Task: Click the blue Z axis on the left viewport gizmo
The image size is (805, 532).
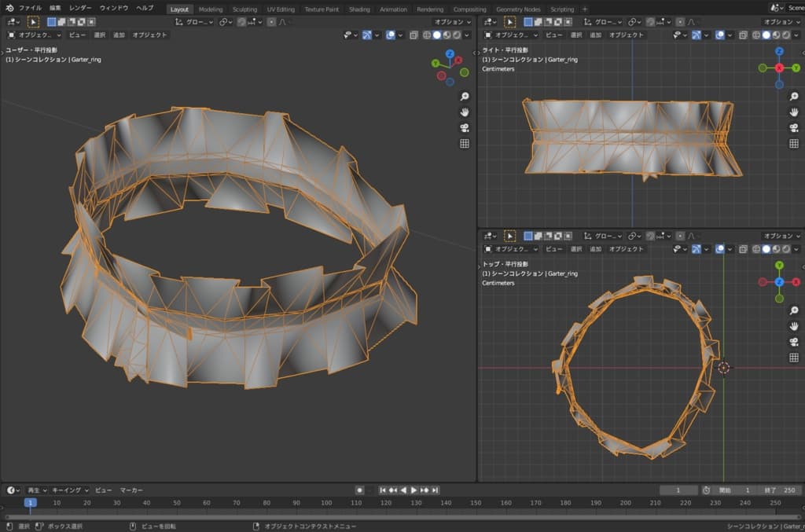Action: pyautogui.click(x=450, y=54)
